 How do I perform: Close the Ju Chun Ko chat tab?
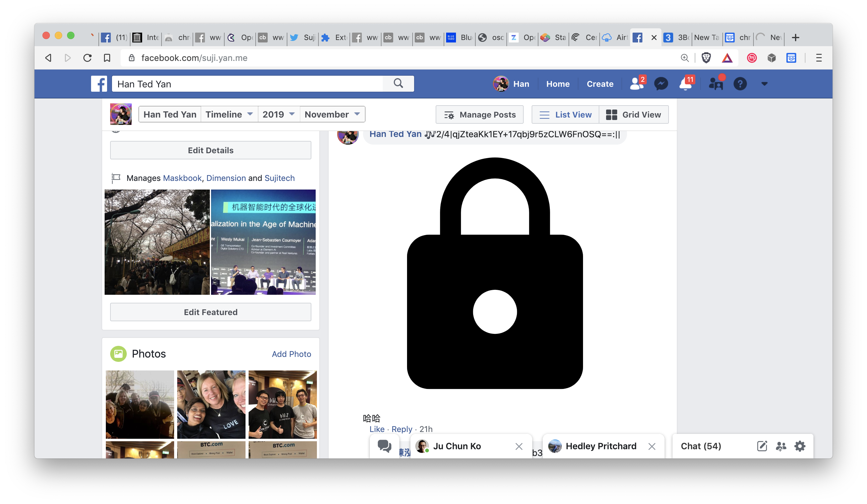(519, 446)
